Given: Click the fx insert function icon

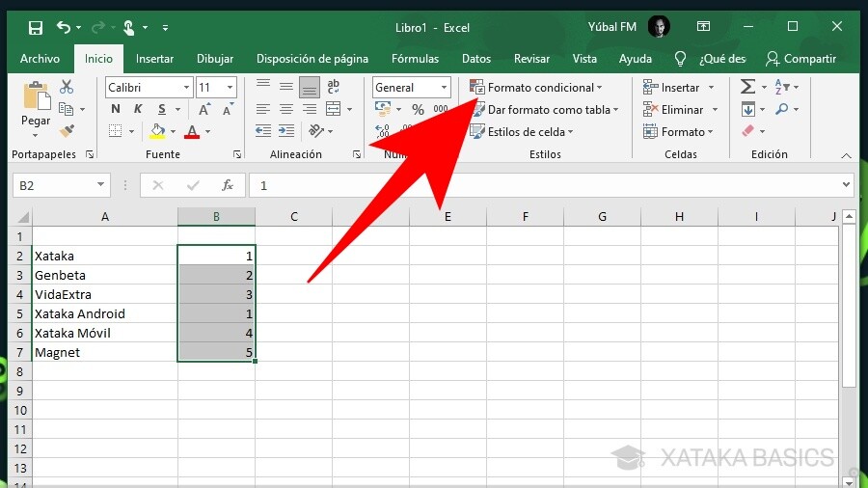Looking at the screenshot, I should [x=227, y=185].
